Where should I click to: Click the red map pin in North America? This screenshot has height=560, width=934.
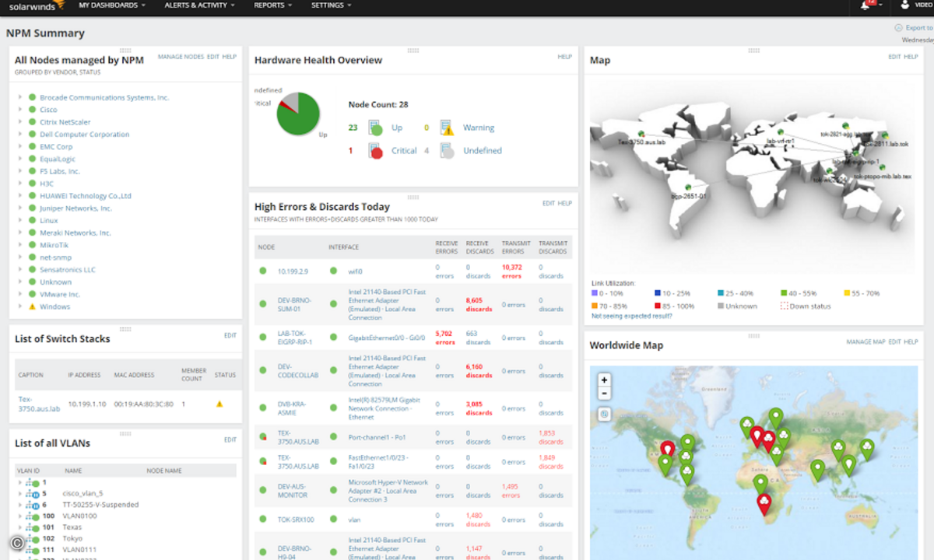[668, 450]
